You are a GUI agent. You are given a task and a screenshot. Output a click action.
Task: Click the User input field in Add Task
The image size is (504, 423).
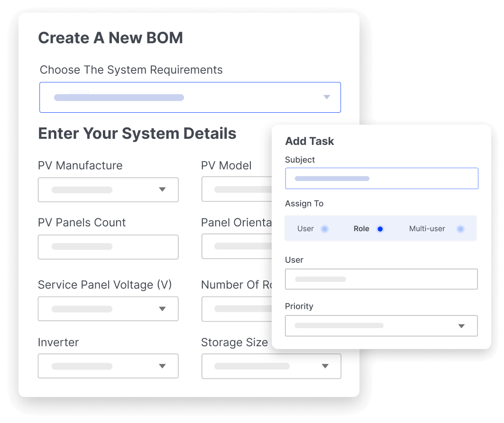(x=381, y=279)
